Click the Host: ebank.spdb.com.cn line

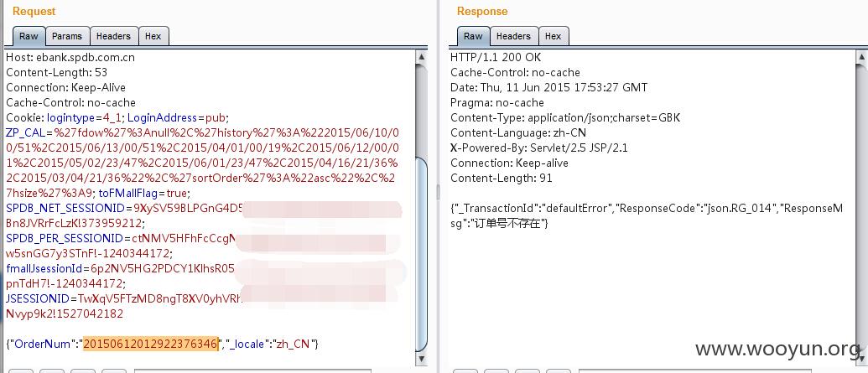click(x=70, y=57)
